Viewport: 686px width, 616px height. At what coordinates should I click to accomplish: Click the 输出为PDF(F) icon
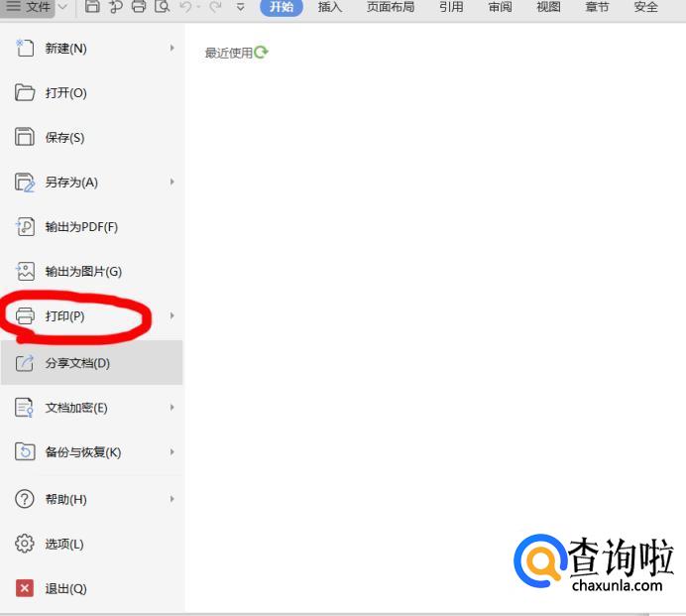(x=25, y=227)
